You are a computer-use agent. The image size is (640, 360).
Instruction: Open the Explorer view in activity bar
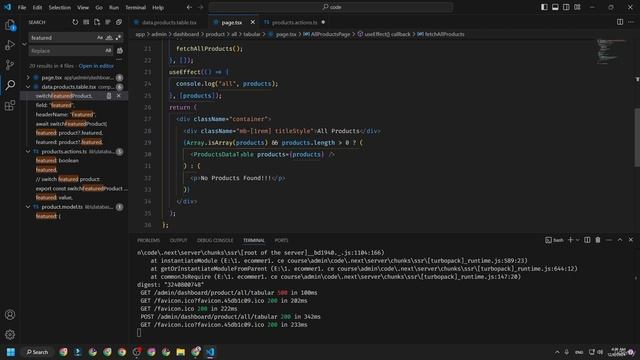click(x=10, y=25)
